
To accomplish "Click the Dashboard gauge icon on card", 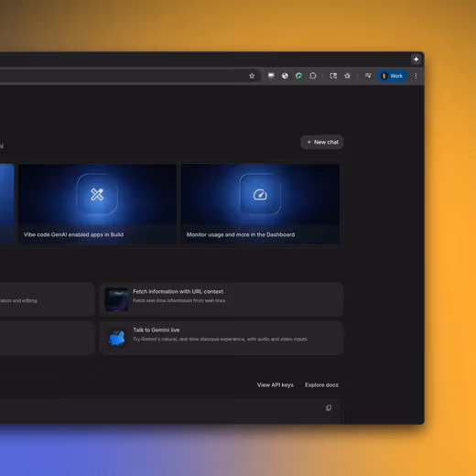I will point(260,194).
